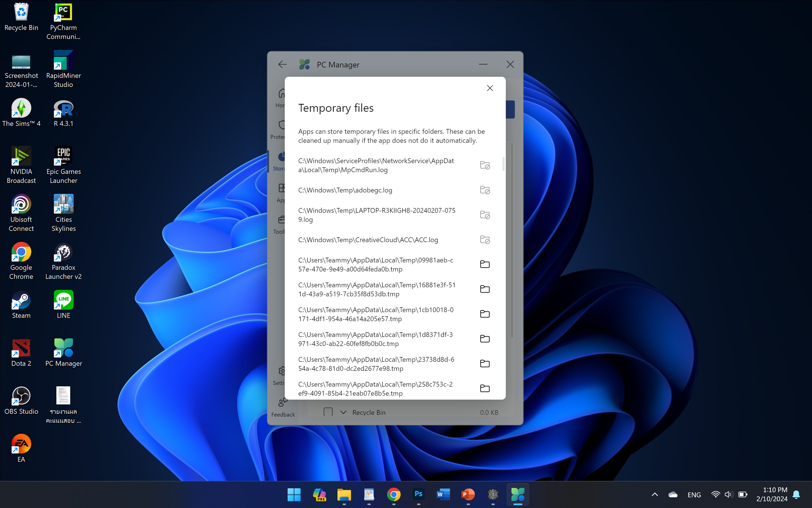Select the MpCmdRun.log file path
The height and width of the screenshot is (508, 812).
tap(376, 165)
